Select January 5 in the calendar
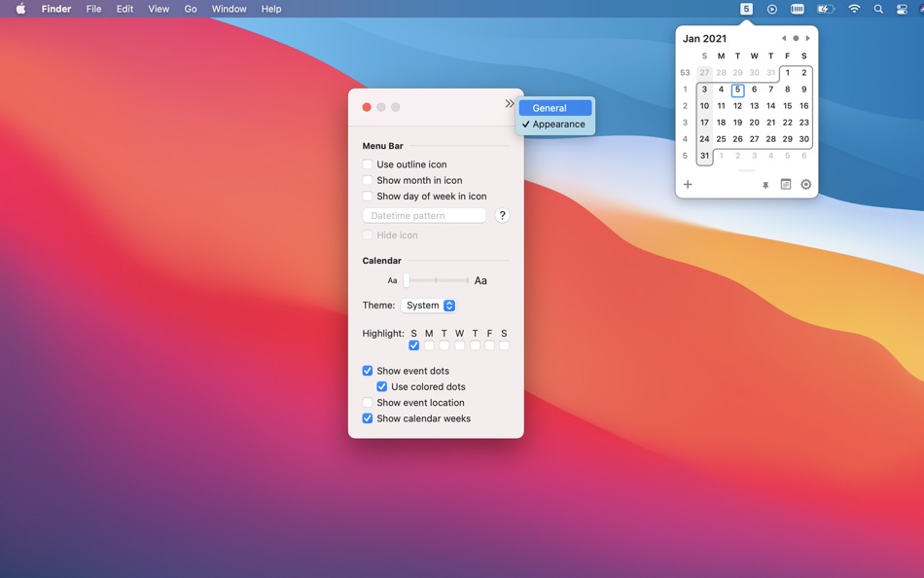924x578 pixels. click(737, 90)
